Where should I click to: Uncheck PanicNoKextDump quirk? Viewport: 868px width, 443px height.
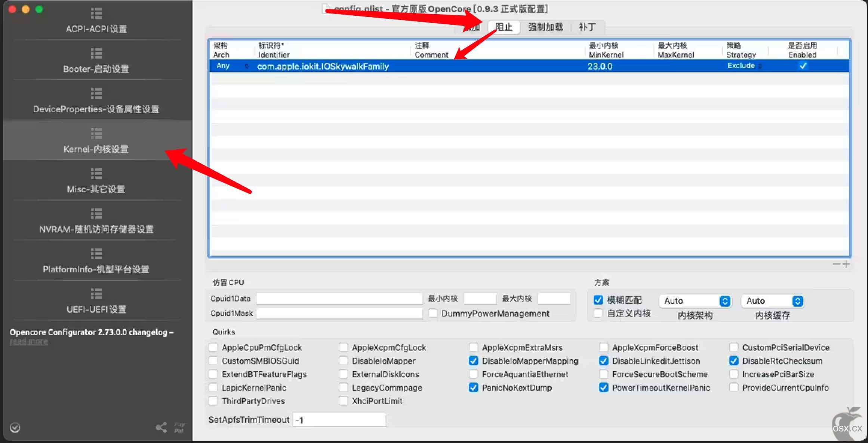(473, 388)
